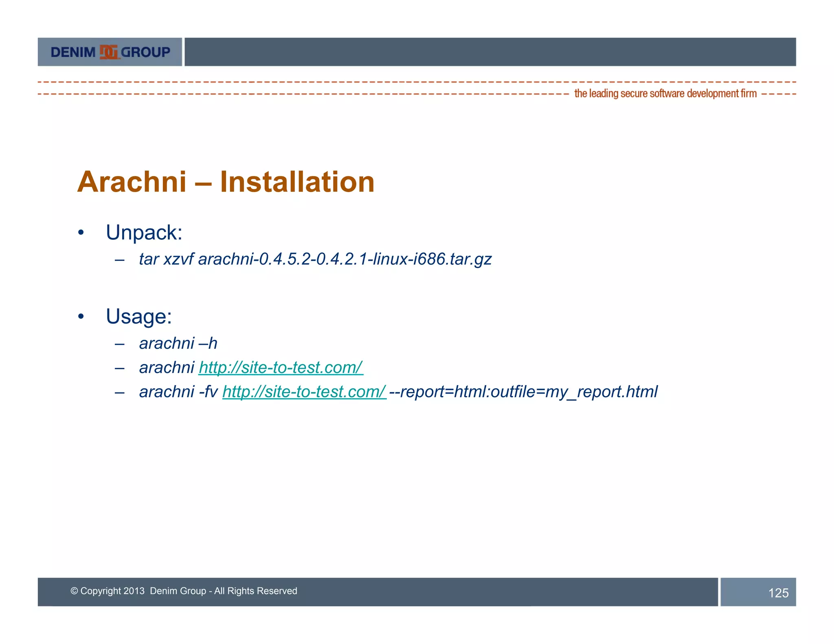Click the Unpack: bullet heading
Image resolution: width=834 pixels, height=644 pixels.
point(144,233)
